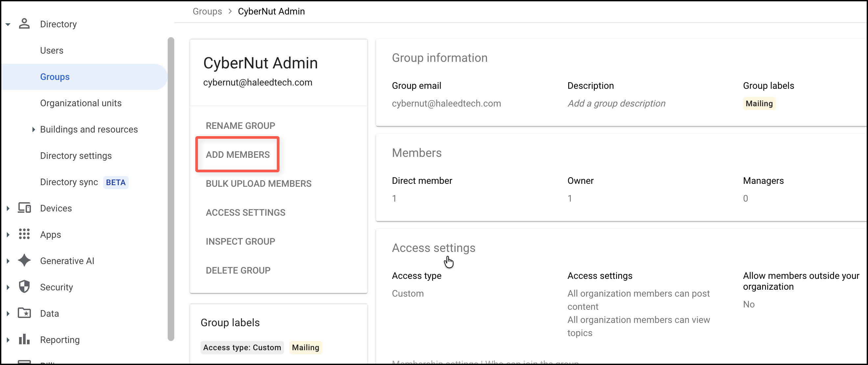Image resolution: width=868 pixels, height=365 pixels.
Task: Click the Security shield icon
Action: [24, 287]
